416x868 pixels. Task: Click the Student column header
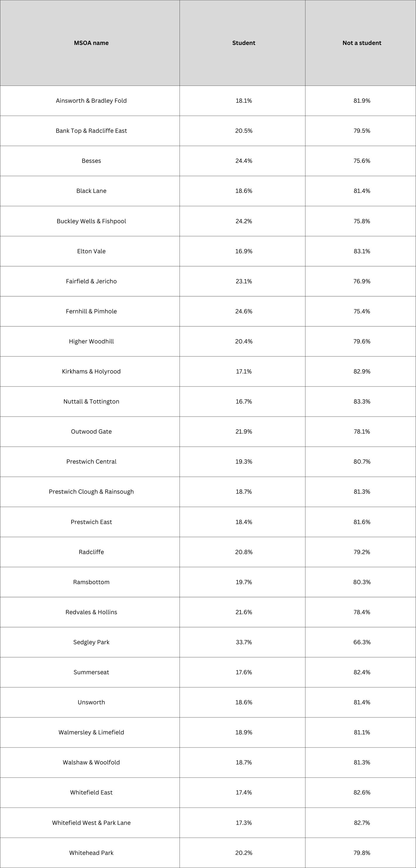[243, 43]
